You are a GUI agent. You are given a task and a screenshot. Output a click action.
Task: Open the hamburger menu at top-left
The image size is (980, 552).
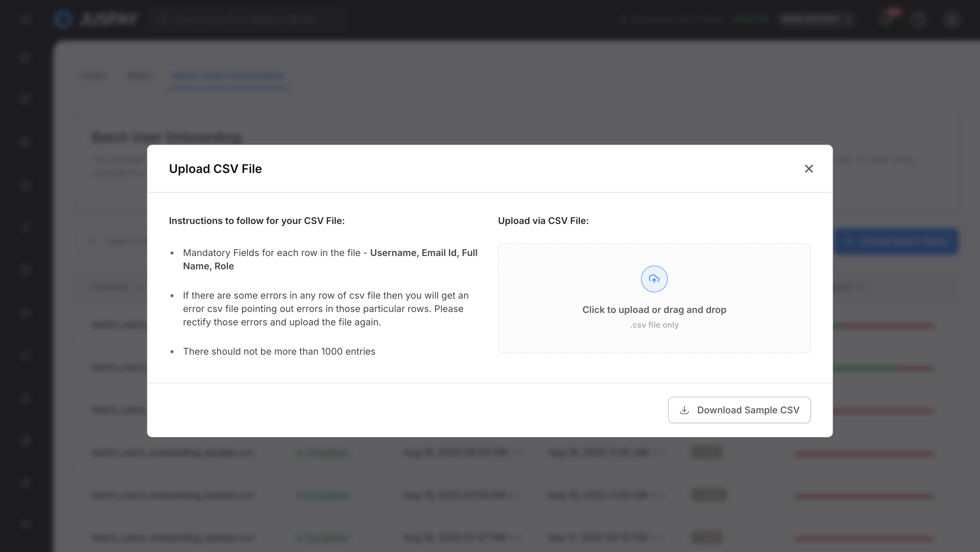(25, 19)
